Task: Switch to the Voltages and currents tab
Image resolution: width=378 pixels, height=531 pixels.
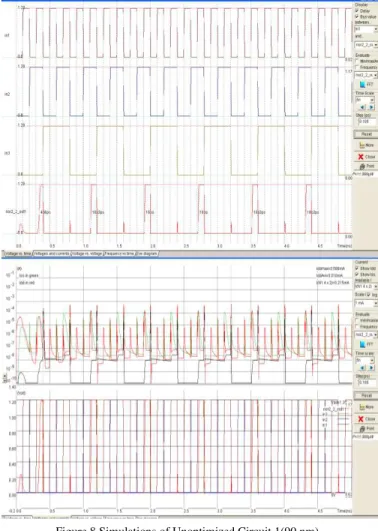Action: [x=52, y=253]
